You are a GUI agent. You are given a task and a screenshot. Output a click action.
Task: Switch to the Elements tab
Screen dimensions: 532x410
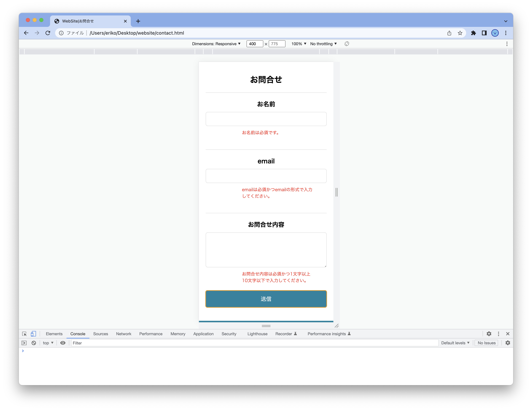coord(54,334)
